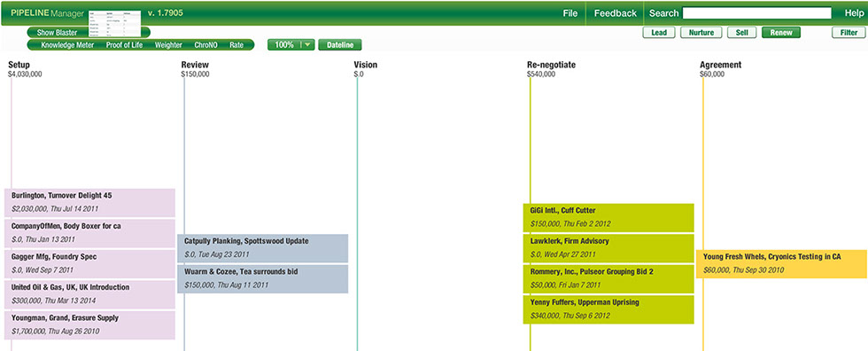
Task: Open the United Oil & Gas, UK card
Action: click(89, 294)
